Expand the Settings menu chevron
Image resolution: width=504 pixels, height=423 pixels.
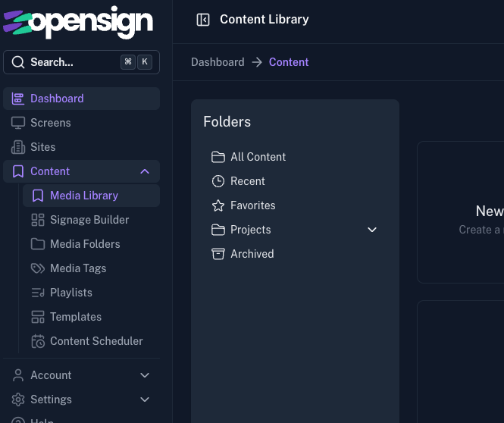(145, 399)
